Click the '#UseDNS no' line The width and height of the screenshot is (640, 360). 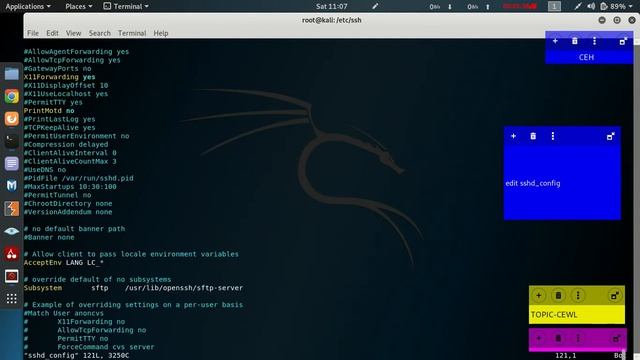pyautogui.click(x=44, y=169)
